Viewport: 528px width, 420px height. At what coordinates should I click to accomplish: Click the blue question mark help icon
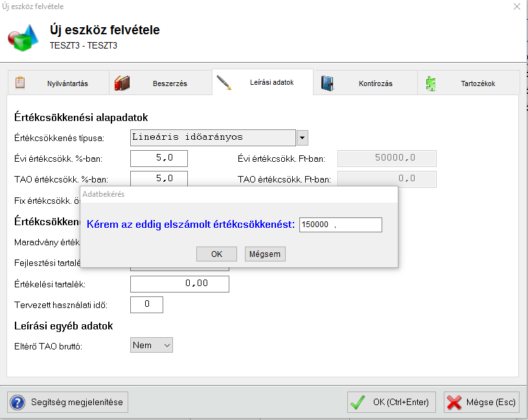coord(17,402)
